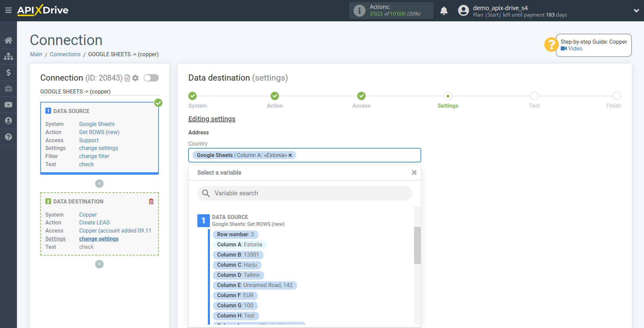
Task: Go to the Action wizard step
Action: click(x=275, y=96)
